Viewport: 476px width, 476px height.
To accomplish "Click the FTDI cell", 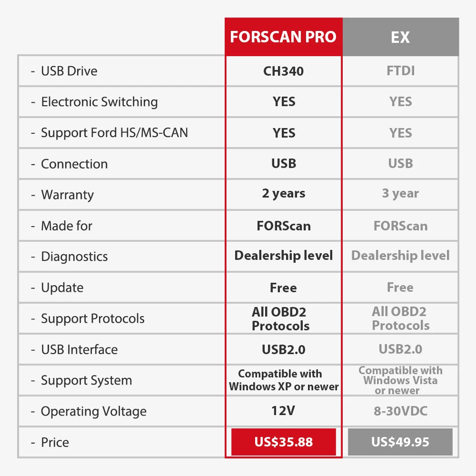I will pos(400,71).
